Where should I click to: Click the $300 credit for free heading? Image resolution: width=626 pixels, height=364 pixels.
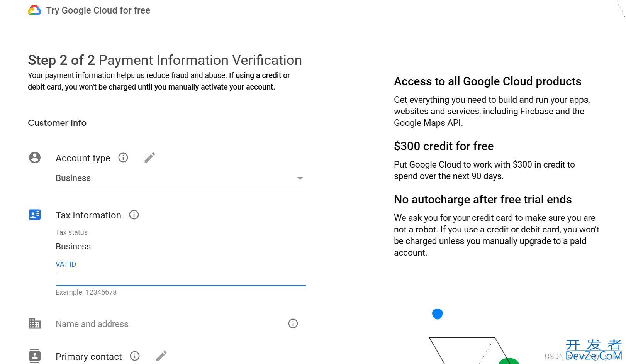444,146
